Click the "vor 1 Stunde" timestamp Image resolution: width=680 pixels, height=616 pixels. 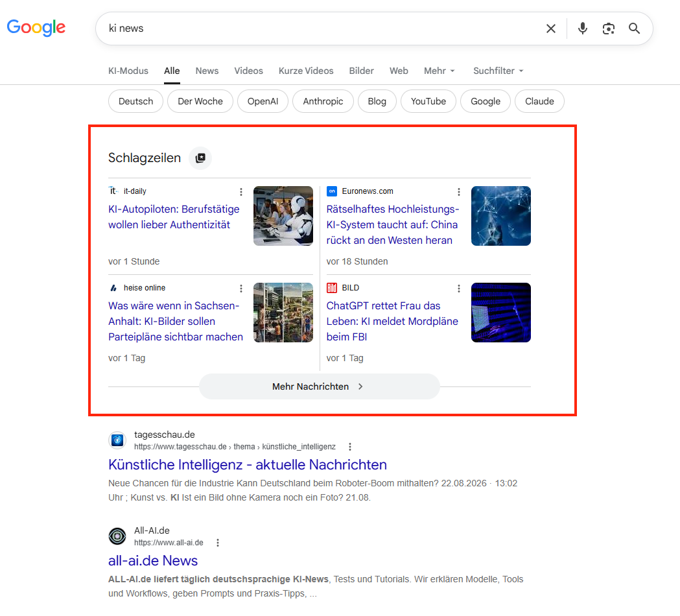[134, 261]
